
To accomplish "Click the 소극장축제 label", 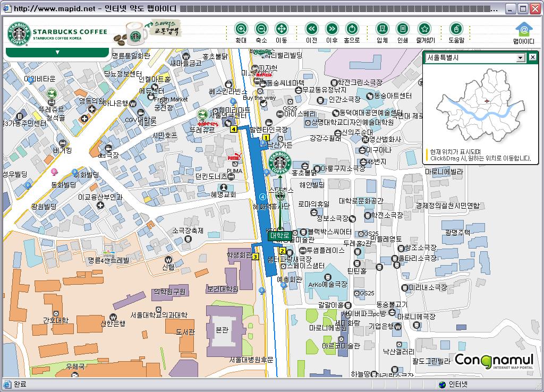I will tap(188, 231).
